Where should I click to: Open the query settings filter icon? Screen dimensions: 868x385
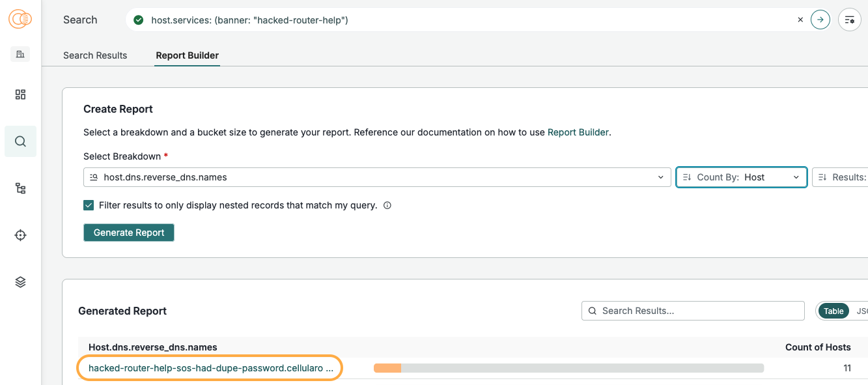coord(850,20)
